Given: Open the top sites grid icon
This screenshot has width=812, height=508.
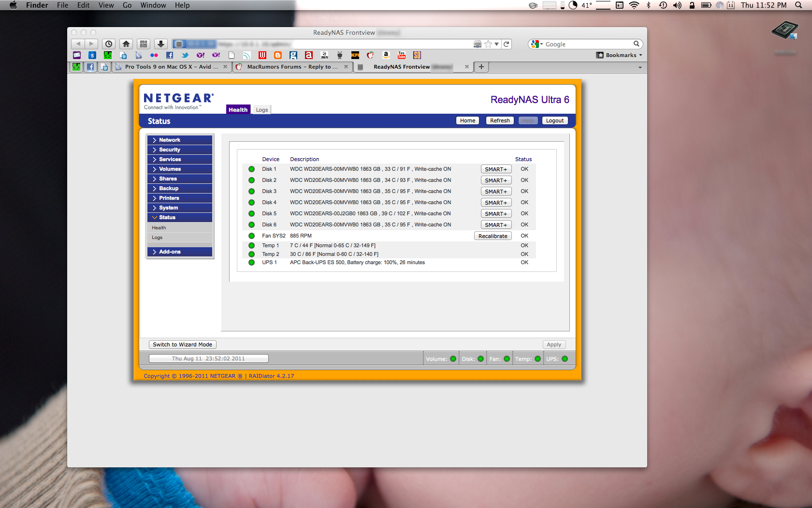Looking at the screenshot, I should [x=144, y=44].
